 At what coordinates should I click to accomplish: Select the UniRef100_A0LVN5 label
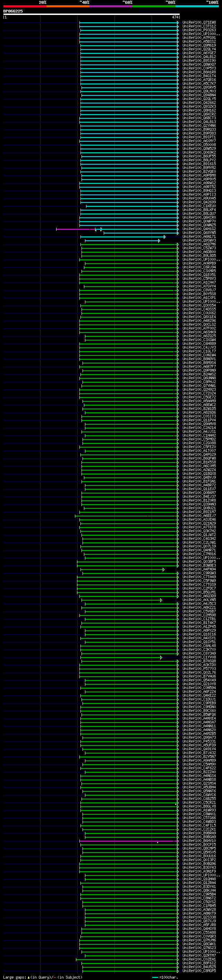[199, 600]
